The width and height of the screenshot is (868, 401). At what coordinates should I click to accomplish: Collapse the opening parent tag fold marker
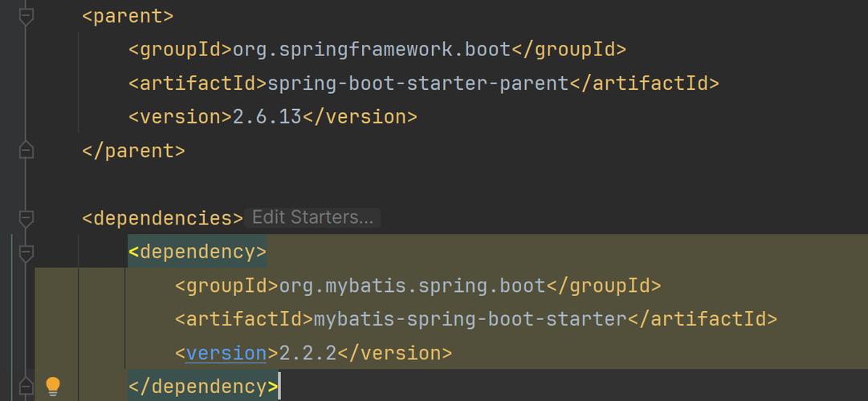tap(26, 17)
